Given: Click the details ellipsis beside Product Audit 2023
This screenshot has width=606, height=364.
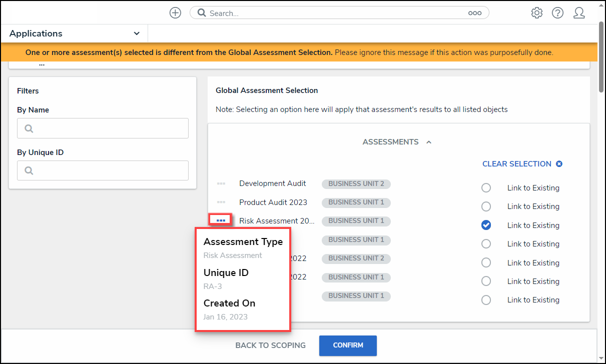Looking at the screenshot, I should click(x=221, y=202).
